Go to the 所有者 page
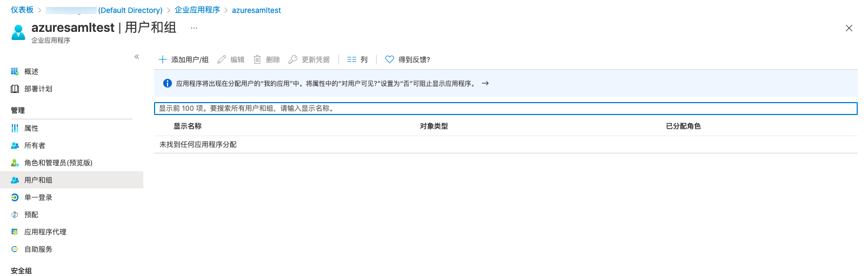 tap(35, 146)
